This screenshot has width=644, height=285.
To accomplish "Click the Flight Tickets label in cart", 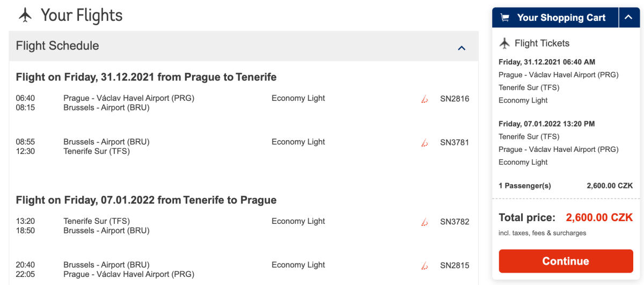I will 541,43.
